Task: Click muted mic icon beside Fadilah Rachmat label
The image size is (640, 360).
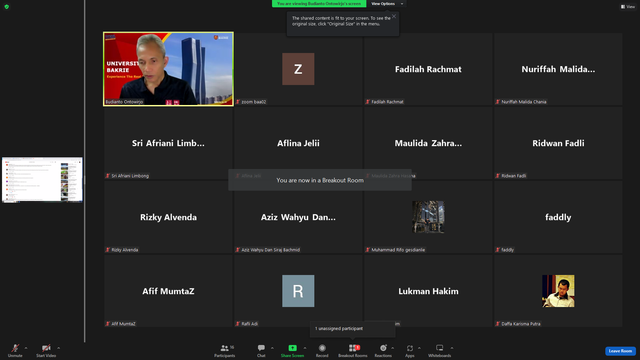Action: pos(368,102)
